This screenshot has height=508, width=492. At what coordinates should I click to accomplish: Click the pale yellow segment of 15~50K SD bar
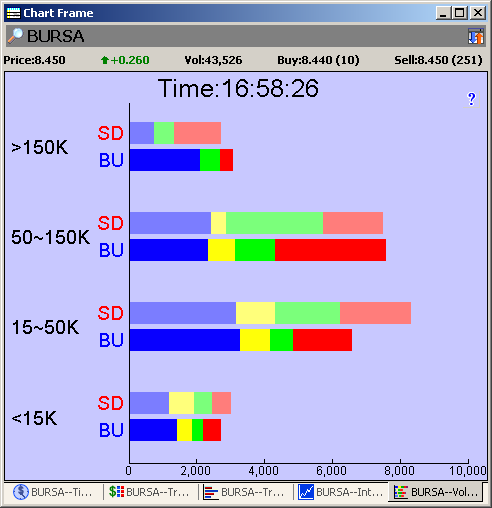[255, 313]
